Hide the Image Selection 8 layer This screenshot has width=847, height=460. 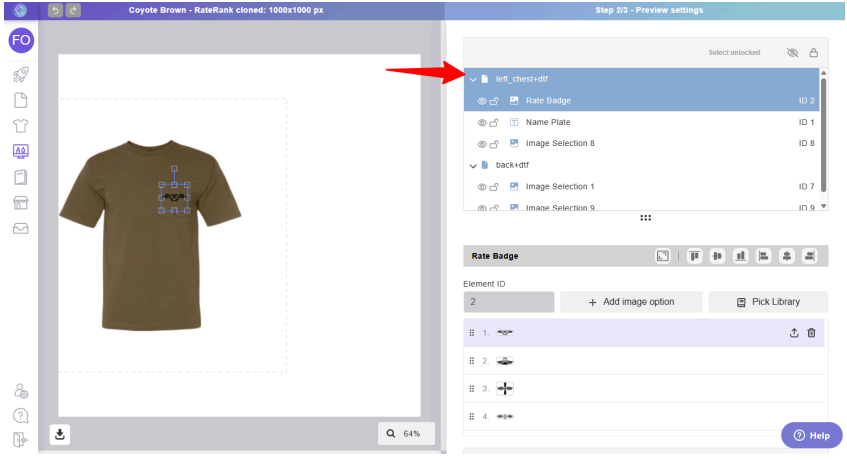481,144
